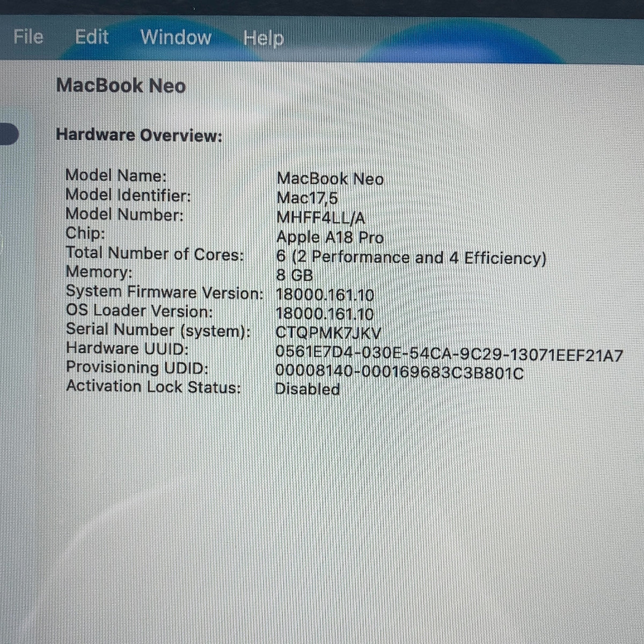Select the UDID 00008140-000169683C3B801C
The width and height of the screenshot is (644, 644).
pos(399,372)
